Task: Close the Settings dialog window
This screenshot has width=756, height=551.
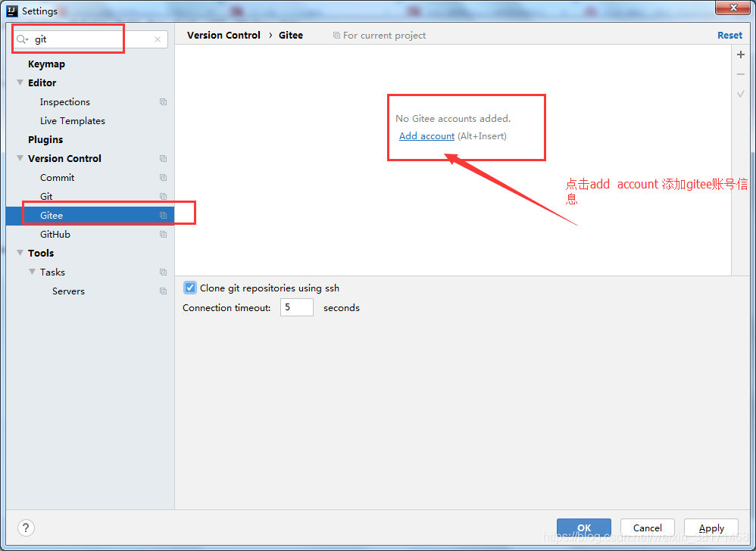Action: click(733, 8)
